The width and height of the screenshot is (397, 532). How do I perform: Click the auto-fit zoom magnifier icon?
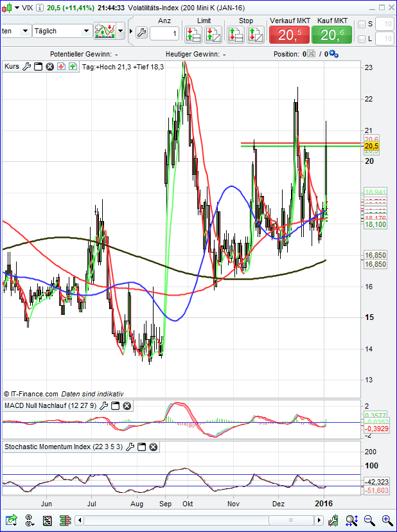[x=351, y=520]
